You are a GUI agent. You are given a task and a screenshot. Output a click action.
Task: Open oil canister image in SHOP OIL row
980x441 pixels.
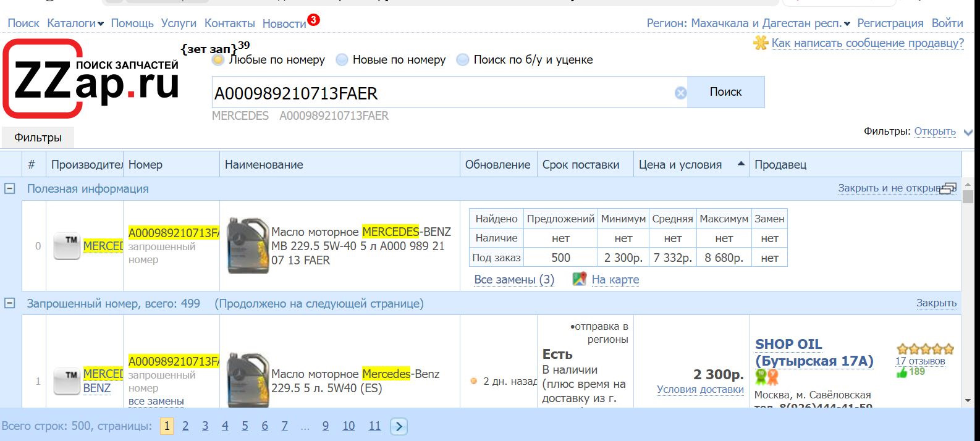(x=248, y=380)
